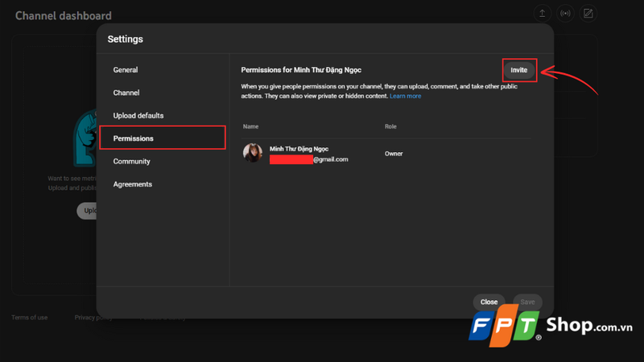Click the Owner role entry

pyautogui.click(x=394, y=154)
